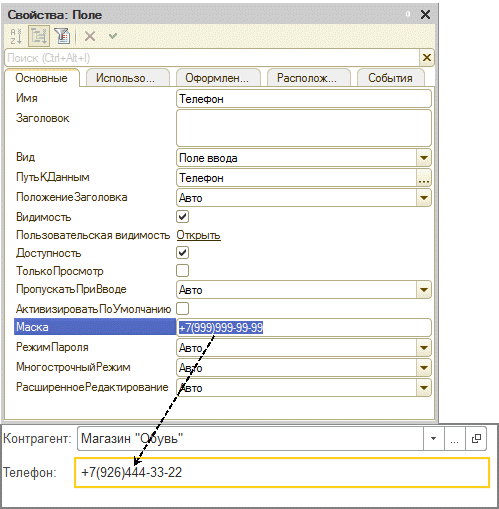Expand the РежимПароля dropdown arrow
This screenshot has width=499, height=509.
(x=424, y=348)
